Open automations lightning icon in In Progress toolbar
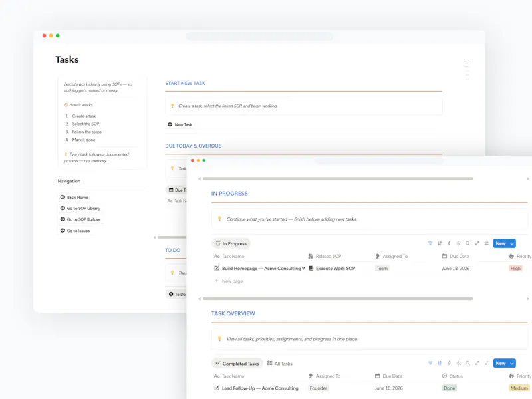This screenshot has width=532, height=399. (x=449, y=243)
